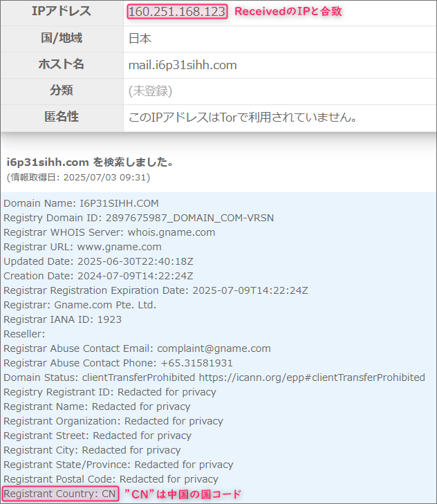The width and height of the screenshot is (437, 504).
Task: Click the 日本 country value
Action: click(x=140, y=39)
